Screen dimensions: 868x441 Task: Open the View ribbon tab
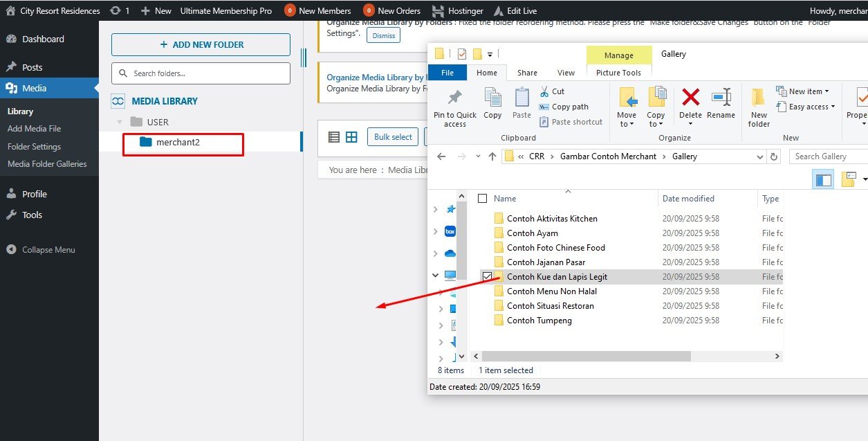click(x=566, y=73)
